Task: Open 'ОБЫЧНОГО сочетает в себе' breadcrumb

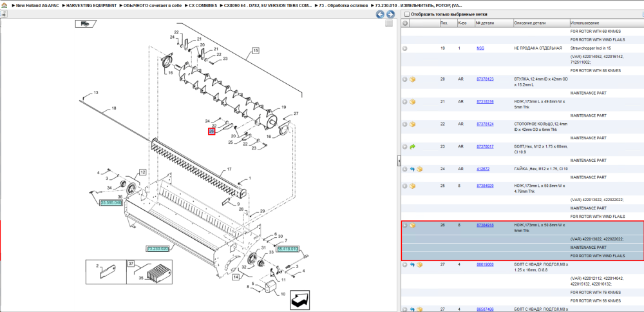Action: [x=153, y=6]
